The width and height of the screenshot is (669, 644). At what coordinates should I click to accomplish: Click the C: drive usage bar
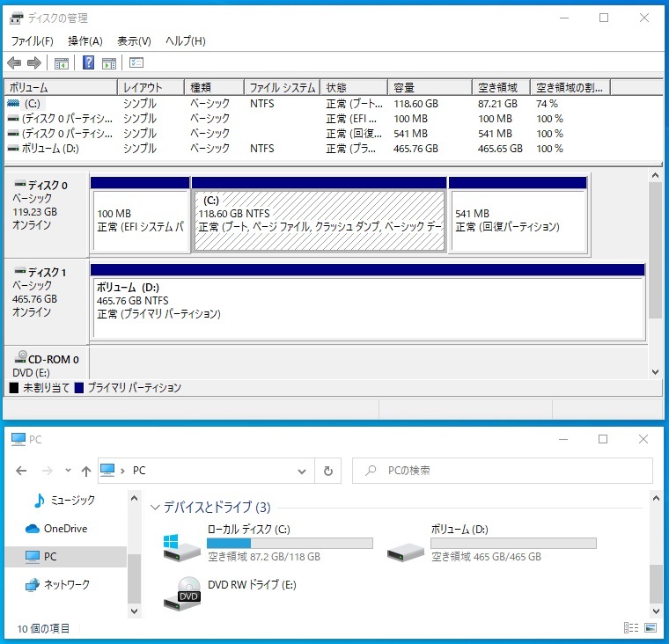pos(290,544)
